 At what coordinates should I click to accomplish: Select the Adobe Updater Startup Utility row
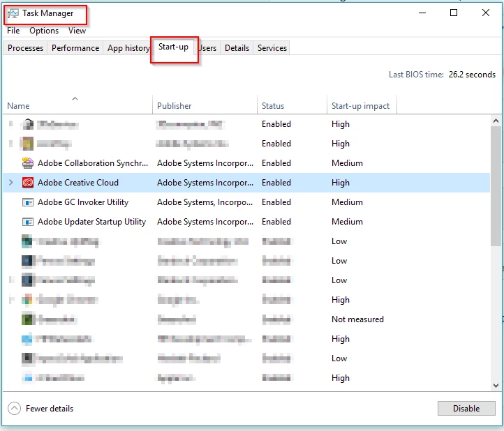246,222
